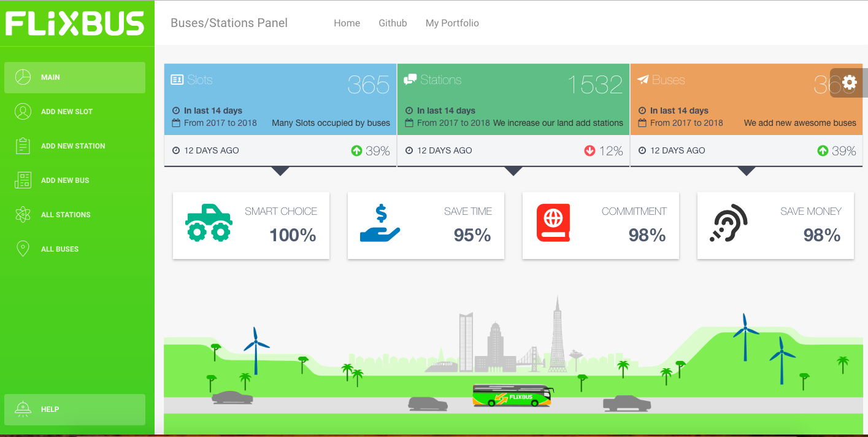Visit the My Portfolio link
Image resolution: width=868 pixels, height=437 pixels.
(x=452, y=23)
